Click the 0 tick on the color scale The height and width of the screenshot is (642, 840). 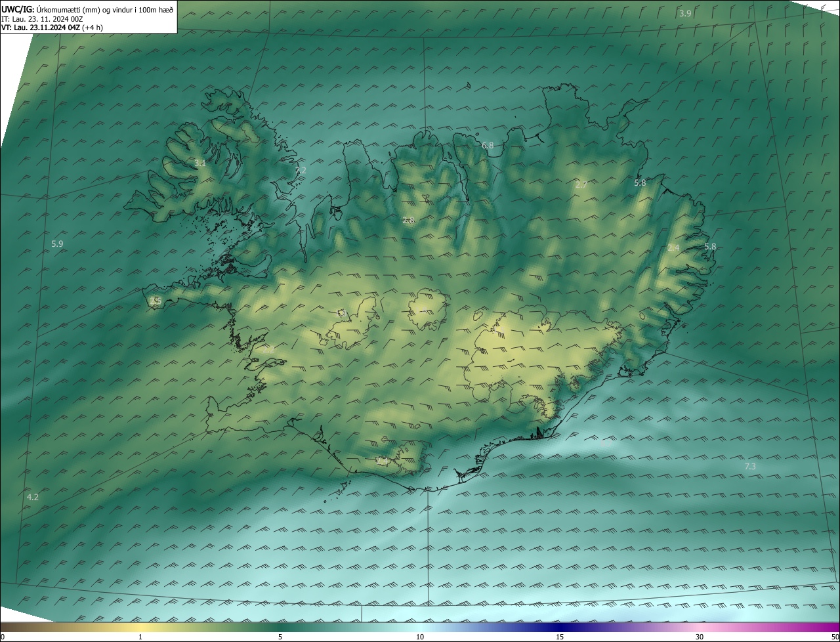(2, 637)
